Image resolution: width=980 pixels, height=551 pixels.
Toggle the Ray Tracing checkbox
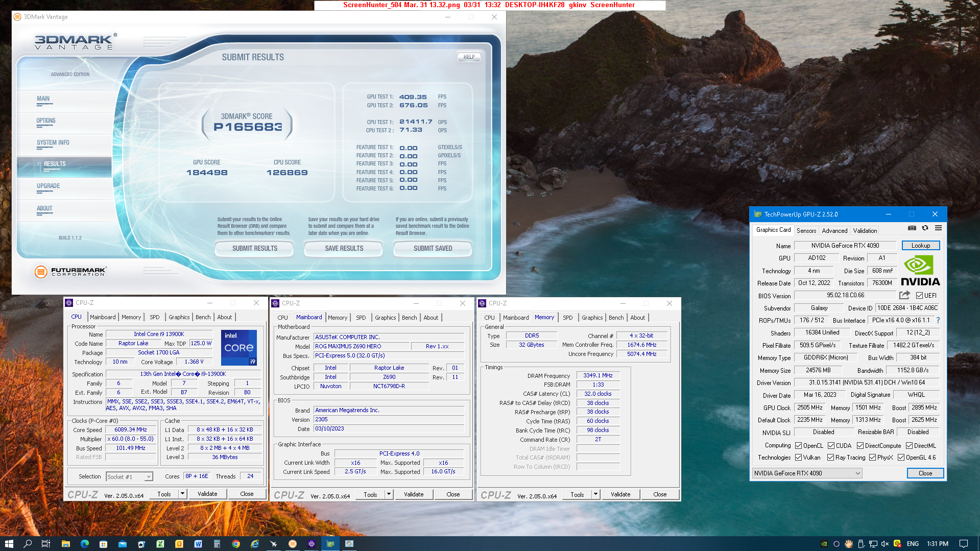click(830, 458)
